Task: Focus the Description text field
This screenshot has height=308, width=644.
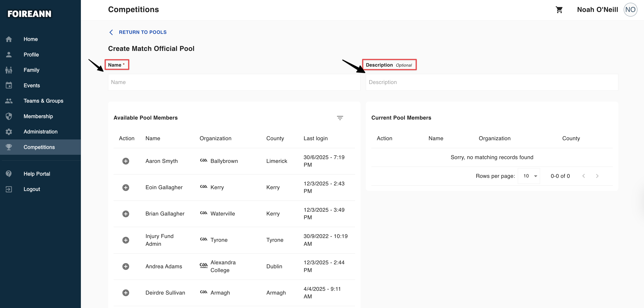Action: tap(492, 82)
